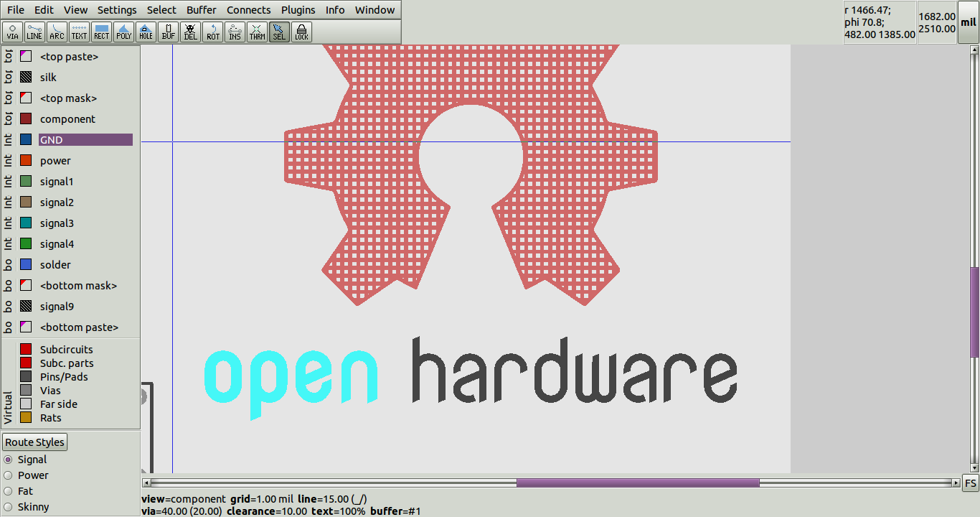Toggle Rats virtual layer visibility
This screenshot has width=980, height=517.
tap(26, 417)
